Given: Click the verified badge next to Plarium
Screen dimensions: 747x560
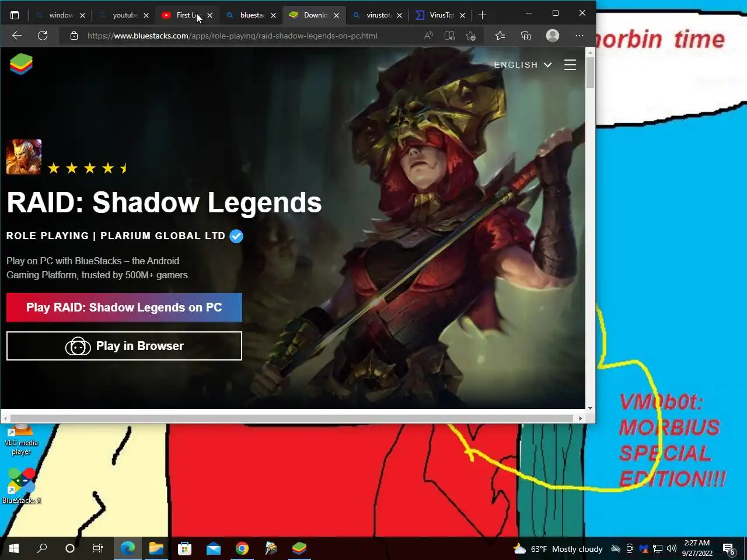Looking at the screenshot, I should (x=236, y=236).
